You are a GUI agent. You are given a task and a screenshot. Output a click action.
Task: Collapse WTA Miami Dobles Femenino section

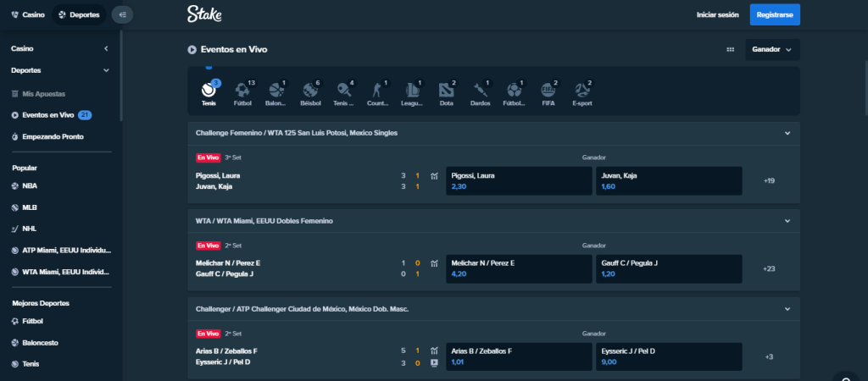point(787,221)
